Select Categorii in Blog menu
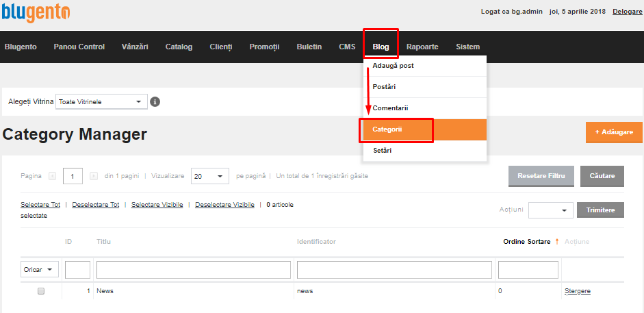The width and height of the screenshot is (644, 313). tap(425, 130)
